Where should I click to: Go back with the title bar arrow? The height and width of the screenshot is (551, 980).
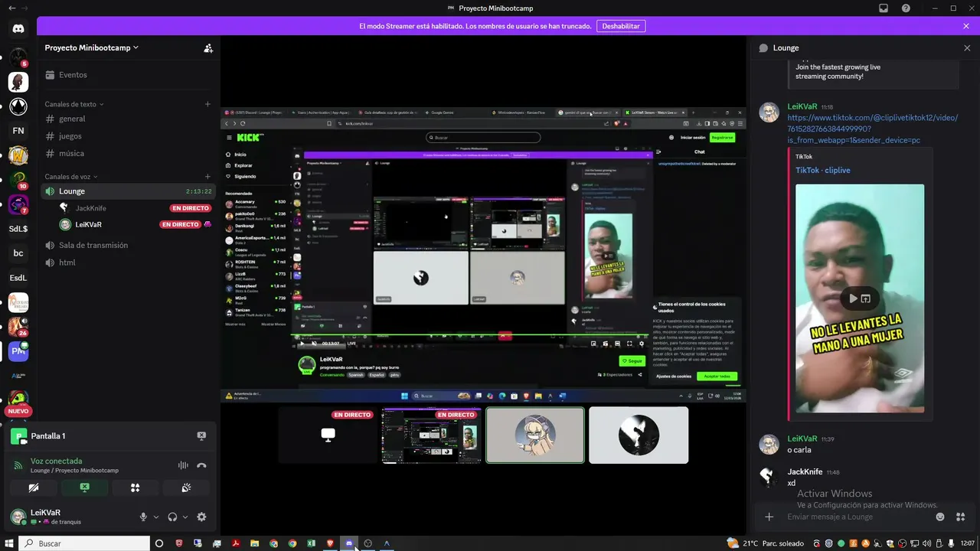11,8
